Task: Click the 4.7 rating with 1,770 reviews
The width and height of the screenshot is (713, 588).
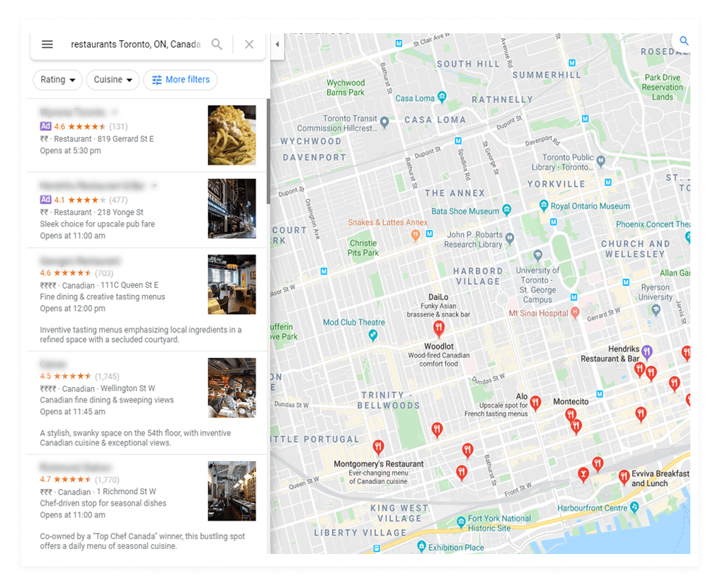Action: pyautogui.click(x=79, y=480)
